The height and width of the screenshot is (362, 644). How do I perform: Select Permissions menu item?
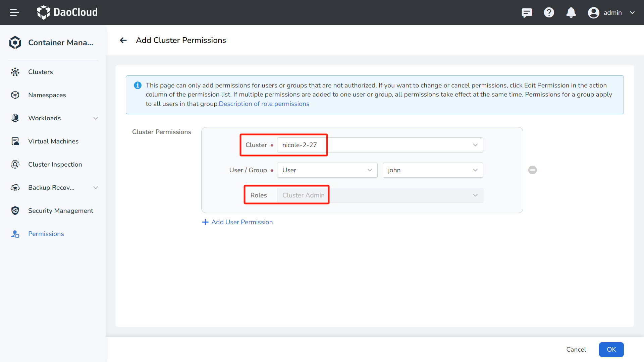[46, 234]
